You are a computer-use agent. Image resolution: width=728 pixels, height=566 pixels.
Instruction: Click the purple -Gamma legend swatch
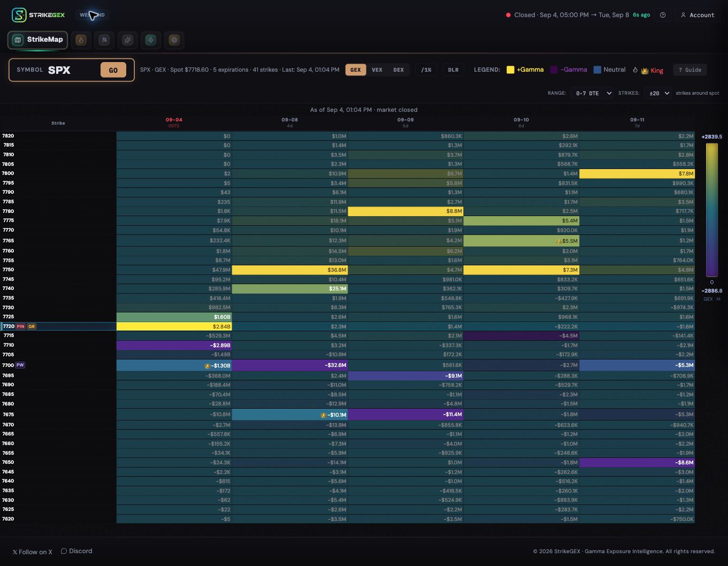tap(554, 70)
